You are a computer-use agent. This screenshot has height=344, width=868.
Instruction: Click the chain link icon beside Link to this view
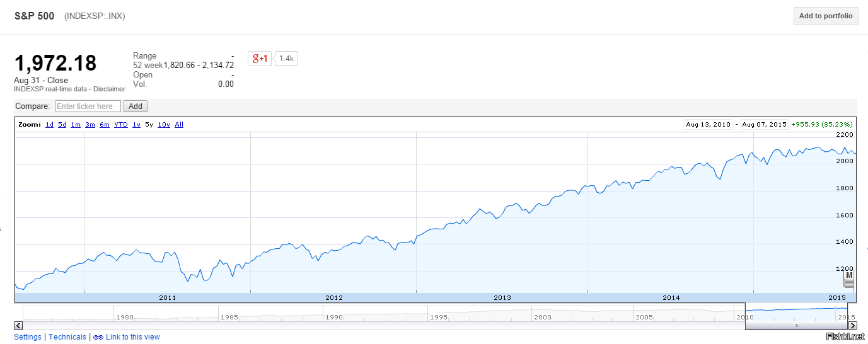coord(98,337)
